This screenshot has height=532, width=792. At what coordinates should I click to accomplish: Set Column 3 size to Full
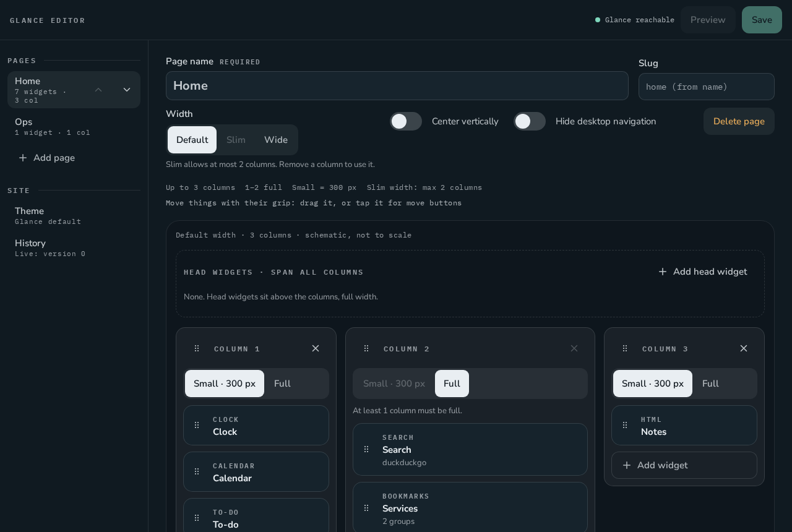(x=710, y=384)
